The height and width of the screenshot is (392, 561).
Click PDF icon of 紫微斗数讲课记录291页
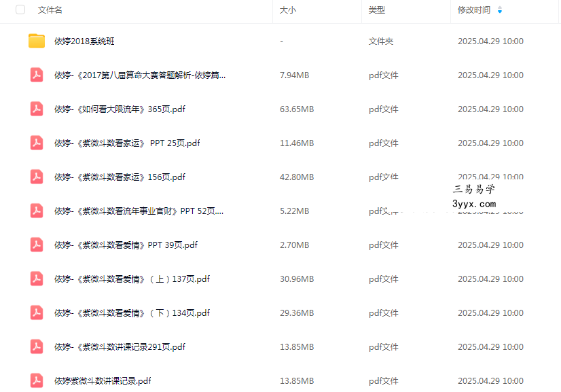coord(37,347)
